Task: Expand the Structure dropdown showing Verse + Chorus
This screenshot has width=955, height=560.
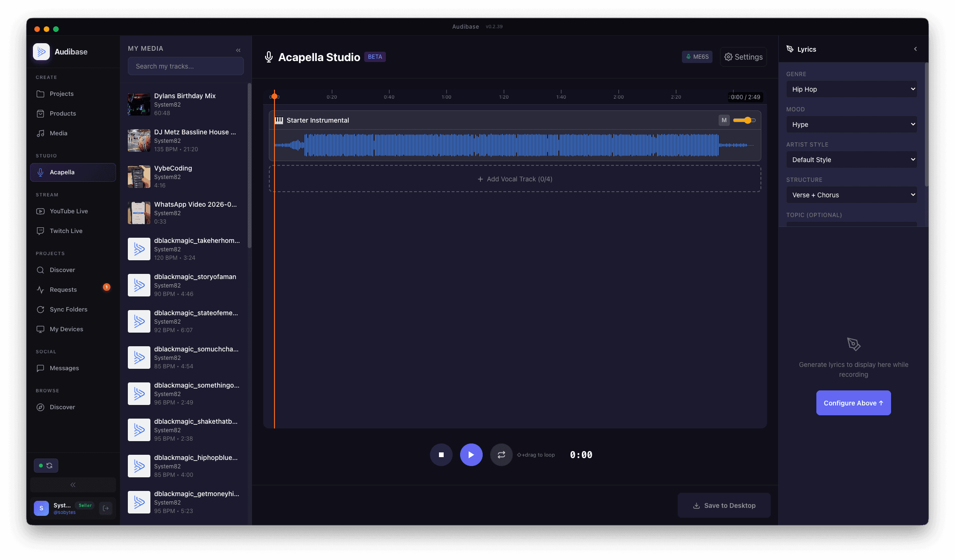Action: click(852, 194)
